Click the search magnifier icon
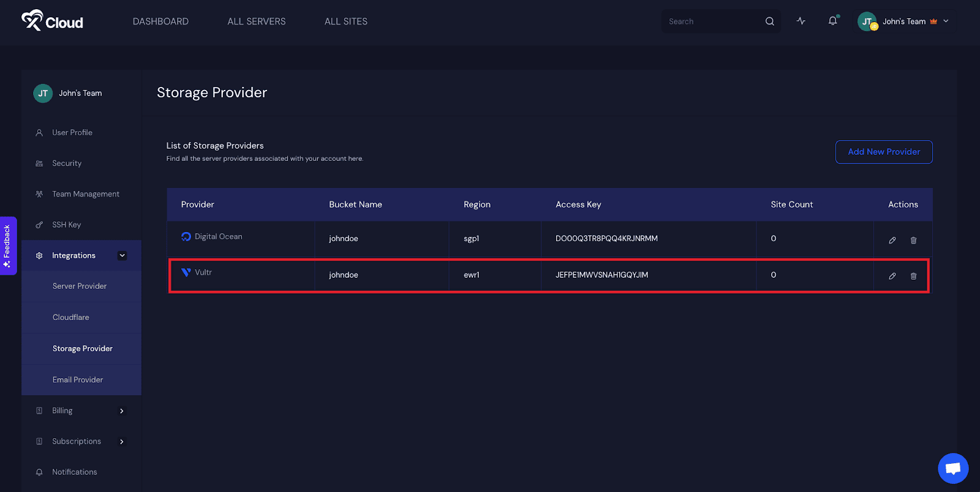Screen dimensions: 980x492 [x=770, y=21]
